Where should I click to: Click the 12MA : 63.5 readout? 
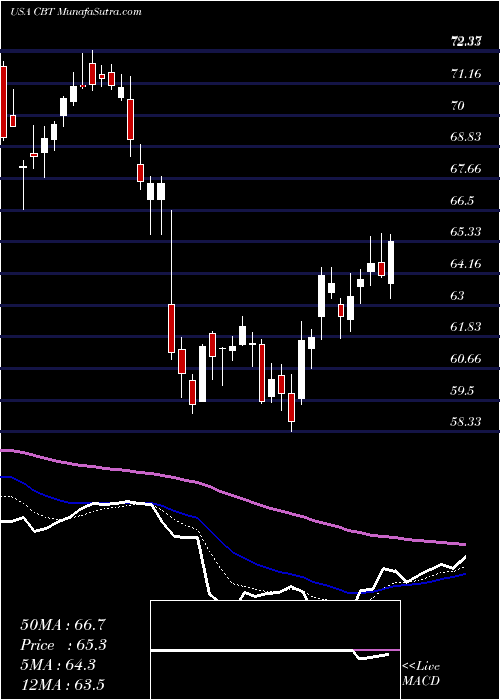click(x=63, y=684)
